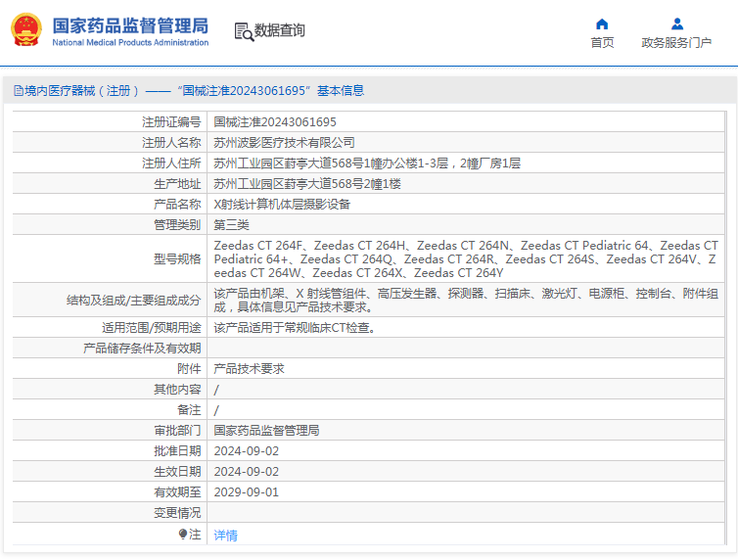Select the 首页 menu label
The image size is (738, 560).
pos(602,43)
